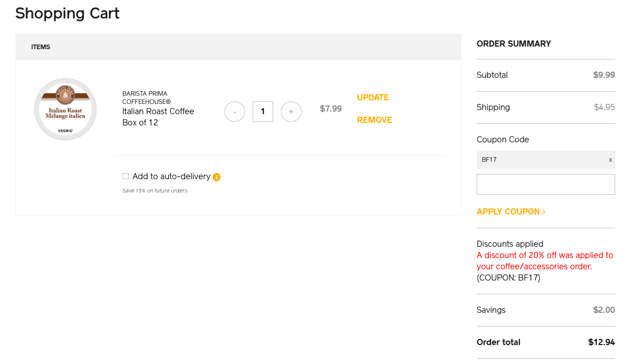Screen dimensions: 629x364
Task: Click the BARISTA PRIMA COFFEEHOUSE brand name
Action: 147,97
